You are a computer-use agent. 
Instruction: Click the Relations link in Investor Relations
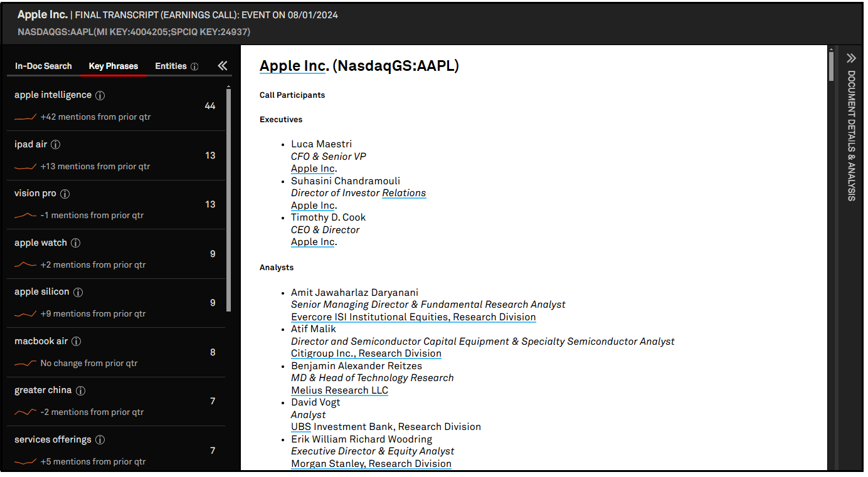click(404, 193)
